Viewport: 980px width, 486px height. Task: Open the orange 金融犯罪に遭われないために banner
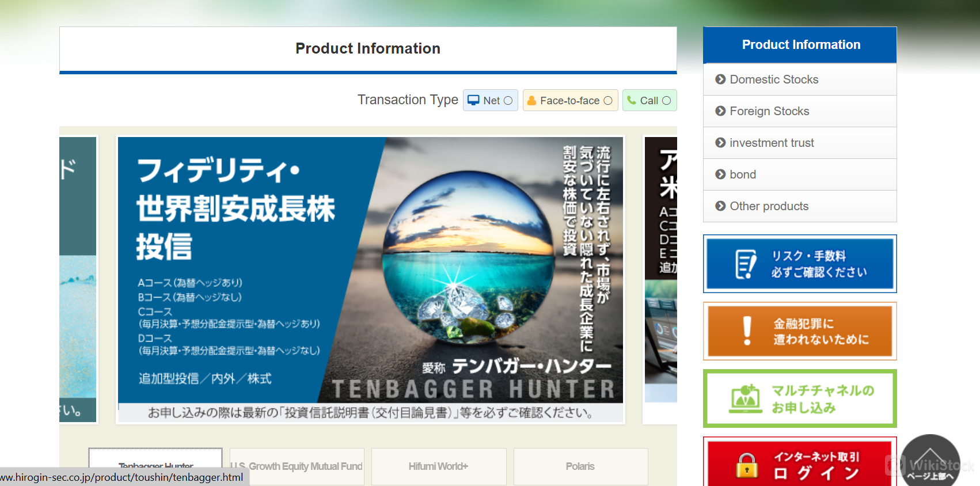800,331
